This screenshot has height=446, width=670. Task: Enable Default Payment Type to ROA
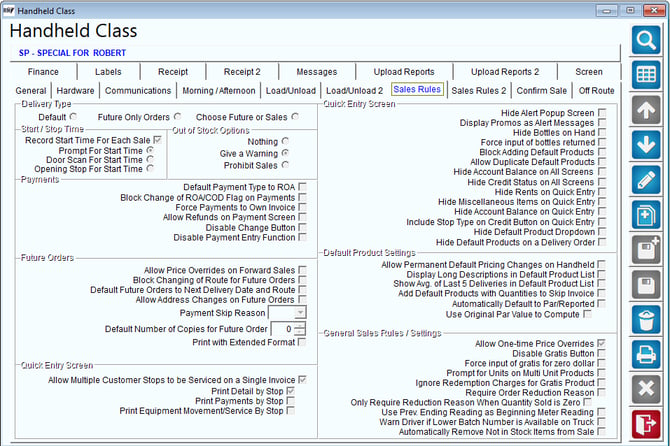tap(303, 187)
